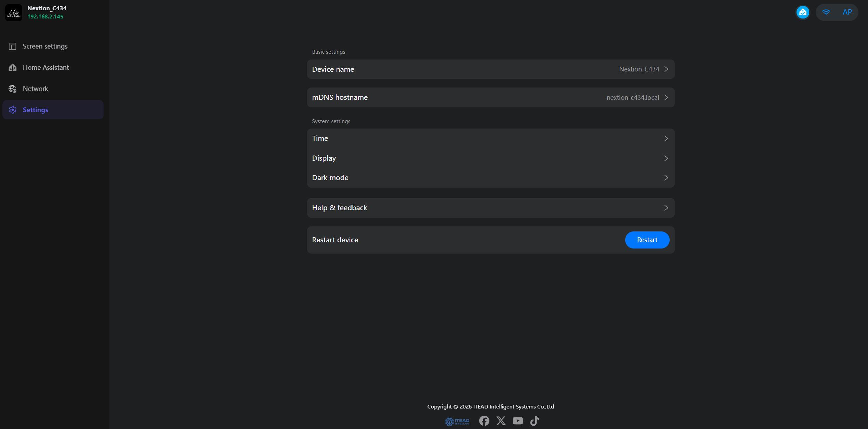Viewport: 868px width, 429px height.
Task: Open the X (Twitter) social icon
Action: 501,421
